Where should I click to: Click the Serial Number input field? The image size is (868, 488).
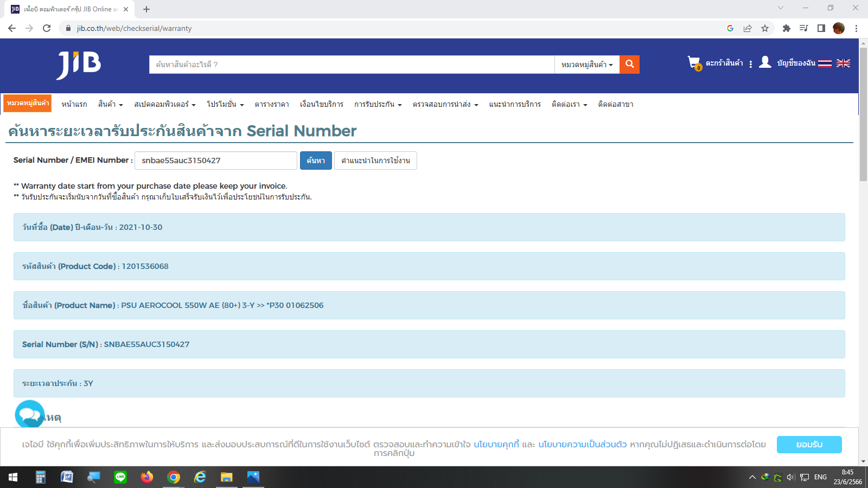click(216, 160)
